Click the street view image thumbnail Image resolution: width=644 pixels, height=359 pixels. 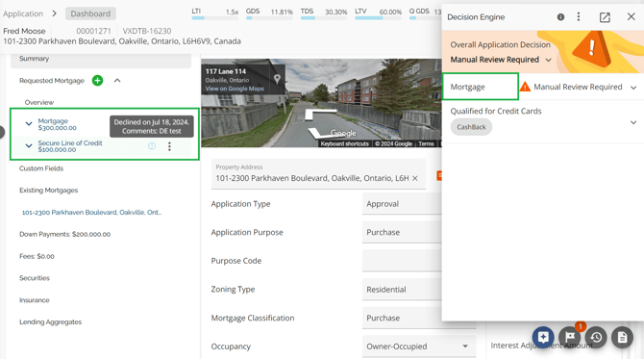tap(321, 103)
